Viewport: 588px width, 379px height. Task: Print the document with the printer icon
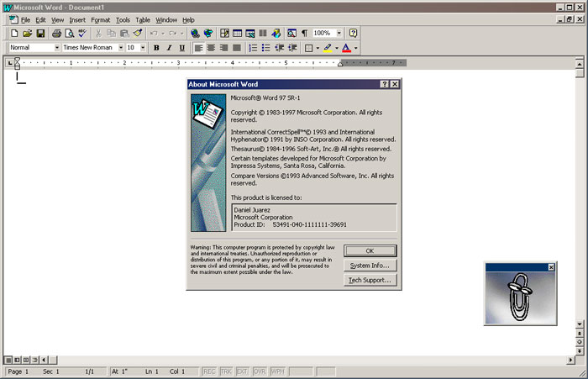pyautogui.click(x=56, y=34)
